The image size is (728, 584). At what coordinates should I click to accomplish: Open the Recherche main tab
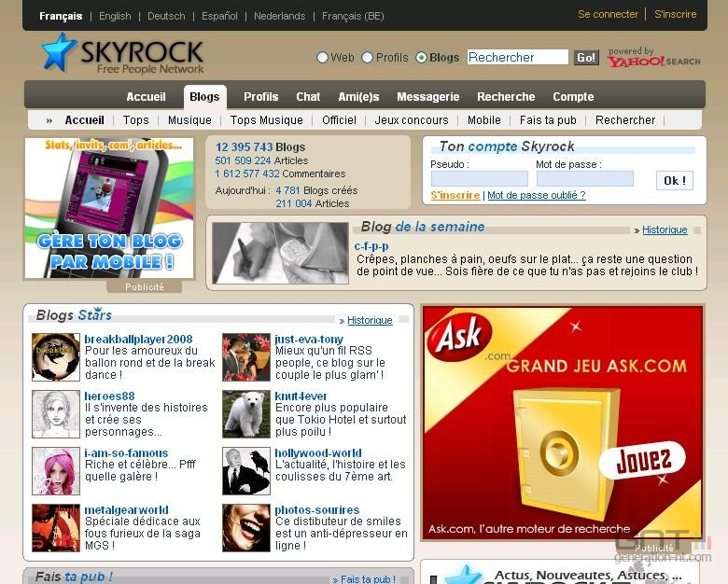coord(506,97)
